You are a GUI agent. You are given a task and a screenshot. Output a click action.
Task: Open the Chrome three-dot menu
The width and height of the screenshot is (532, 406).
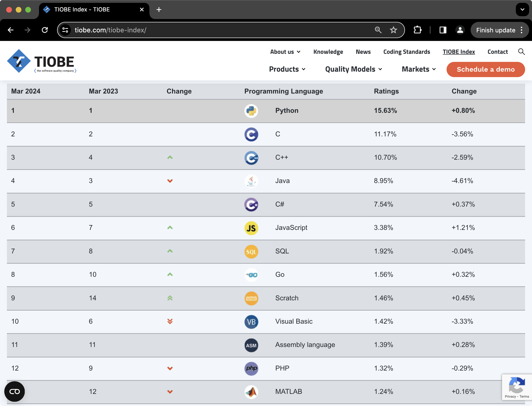pos(522,30)
